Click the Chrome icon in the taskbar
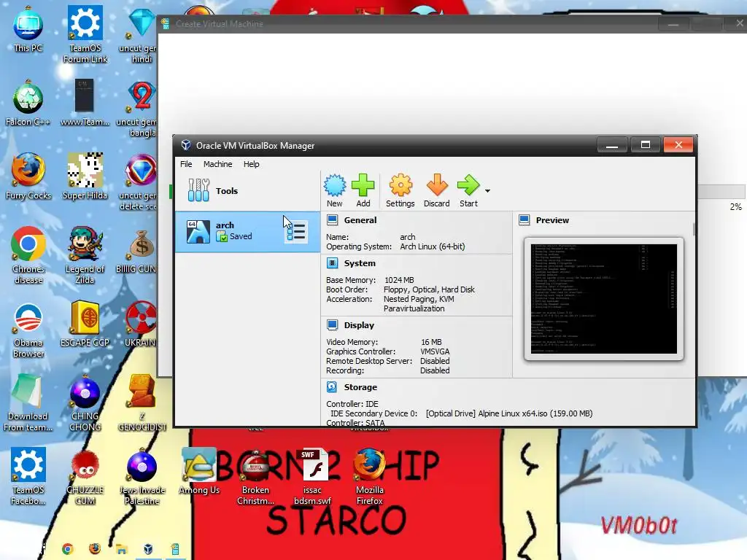The image size is (747, 560). click(68, 550)
